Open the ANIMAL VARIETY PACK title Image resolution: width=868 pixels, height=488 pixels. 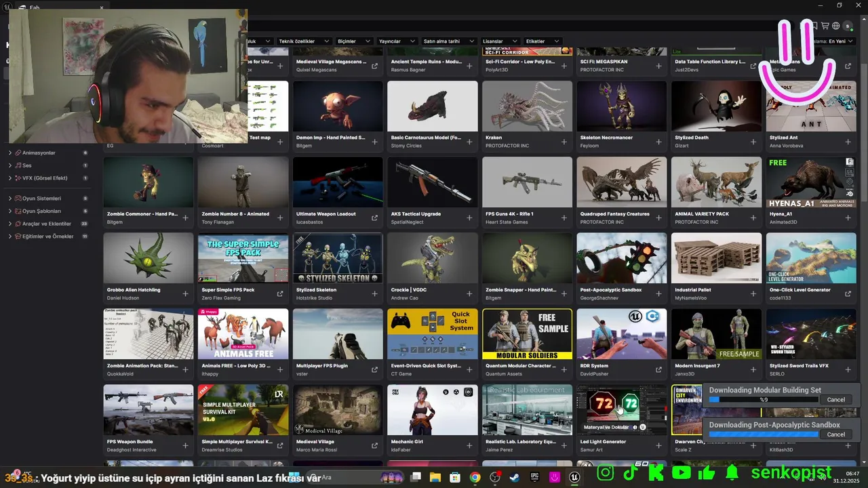click(702, 213)
